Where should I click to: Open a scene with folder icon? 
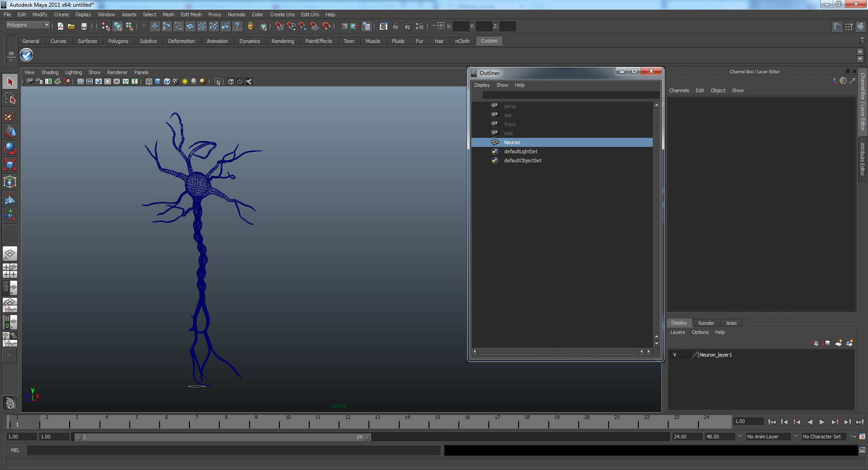click(x=71, y=26)
